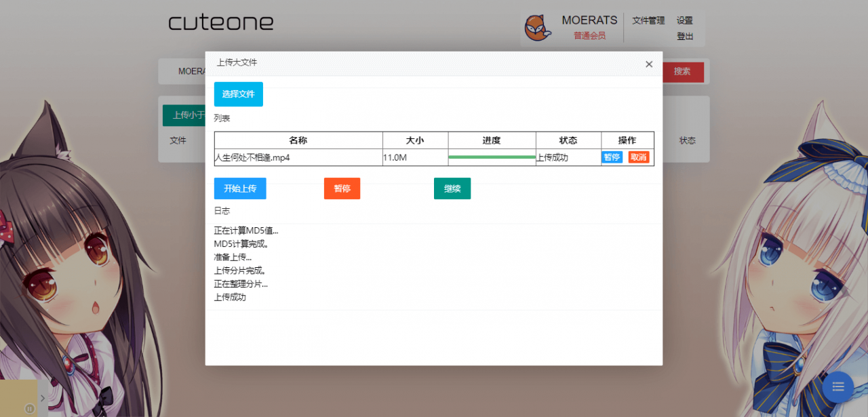Close the 上传大文件 dialog

648,64
